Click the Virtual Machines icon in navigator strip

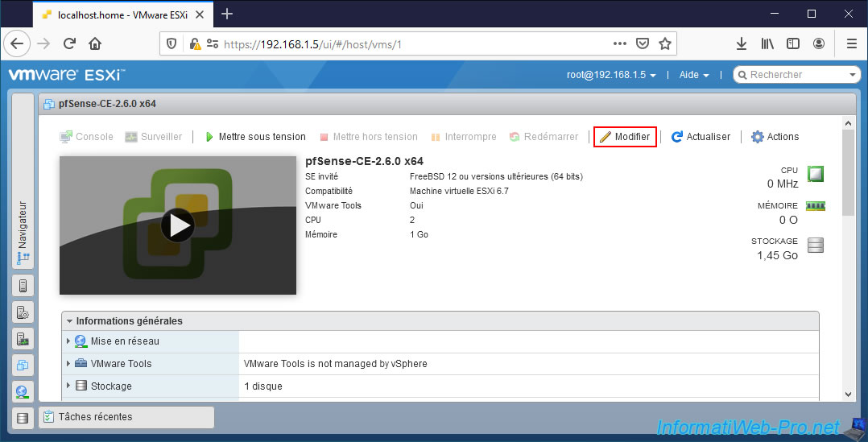(x=23, y=365)
